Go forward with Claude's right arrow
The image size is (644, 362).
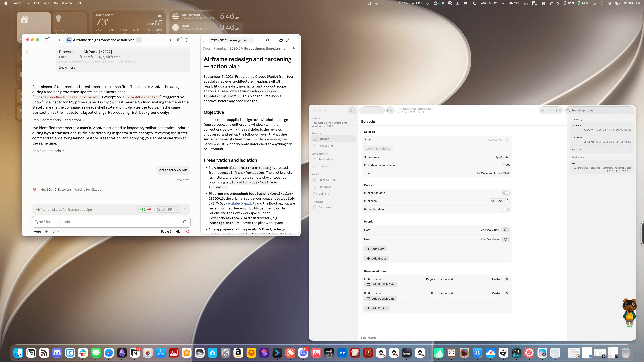[59, 40]
